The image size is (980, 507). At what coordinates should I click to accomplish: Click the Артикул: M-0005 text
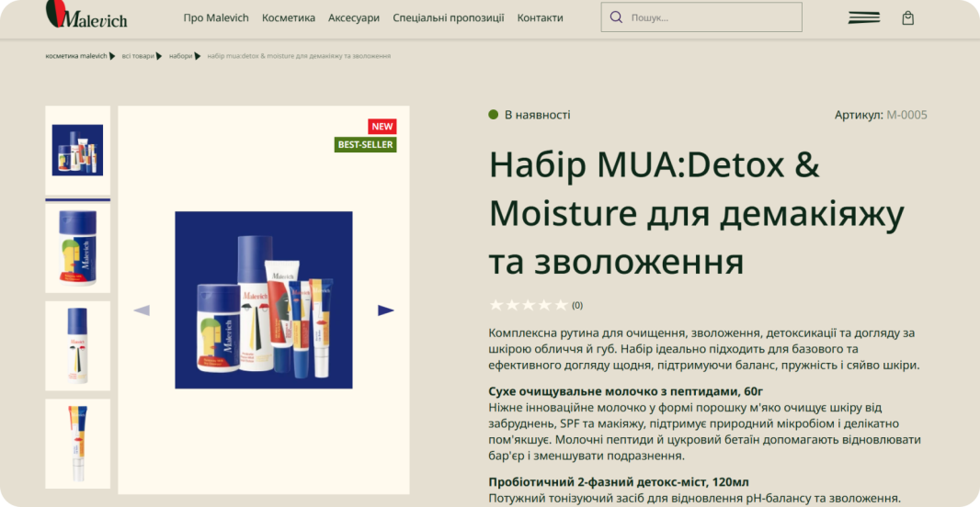click(881, 115)
